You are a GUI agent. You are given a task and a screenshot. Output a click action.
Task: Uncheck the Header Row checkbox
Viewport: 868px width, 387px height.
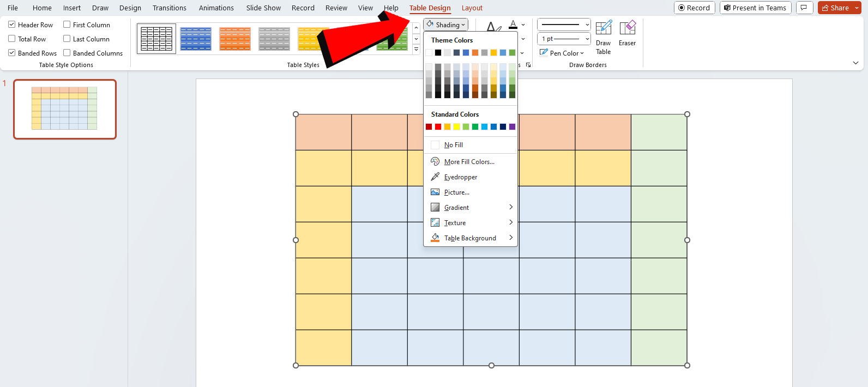(12, 25)
